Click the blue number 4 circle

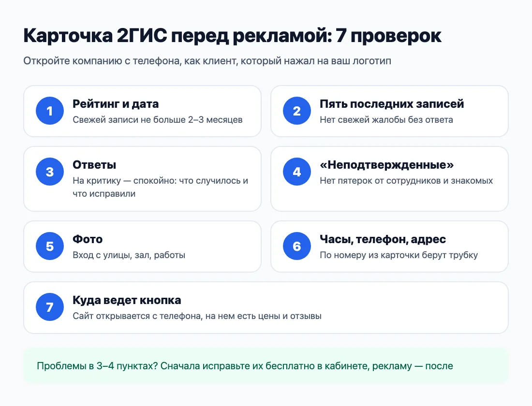297,172
